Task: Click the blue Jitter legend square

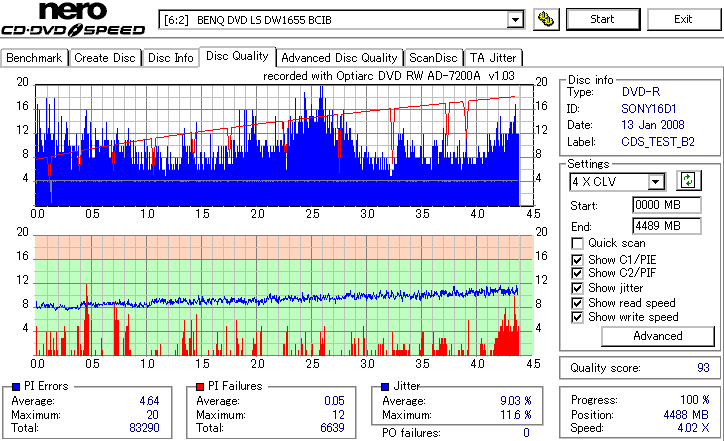Action: point(385,387)
